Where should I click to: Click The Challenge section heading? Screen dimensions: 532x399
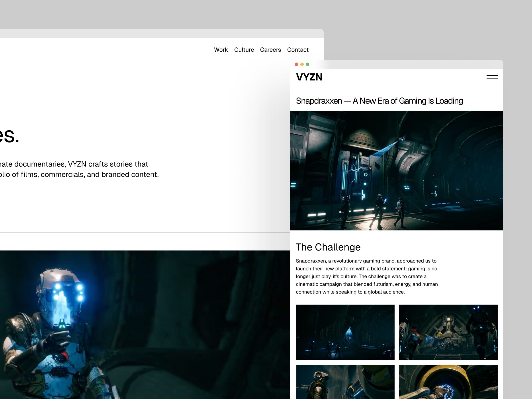pos(328,247)
